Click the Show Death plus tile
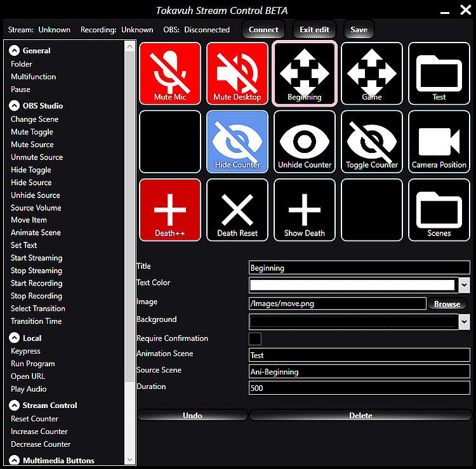Viewport: 476px width, 469px height. 305,209
